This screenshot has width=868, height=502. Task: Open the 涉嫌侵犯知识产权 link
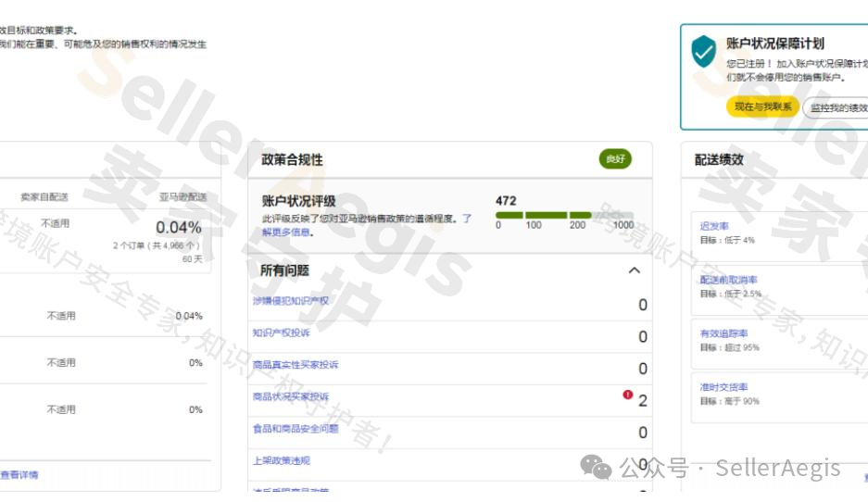(x=291, y=300)
